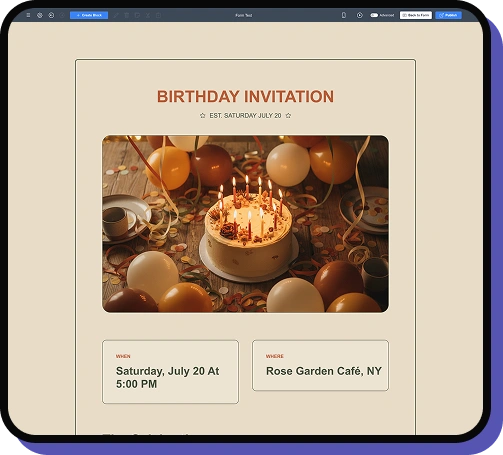
Task: Click the Back to Form button
Action: click(x=416, y=15)
